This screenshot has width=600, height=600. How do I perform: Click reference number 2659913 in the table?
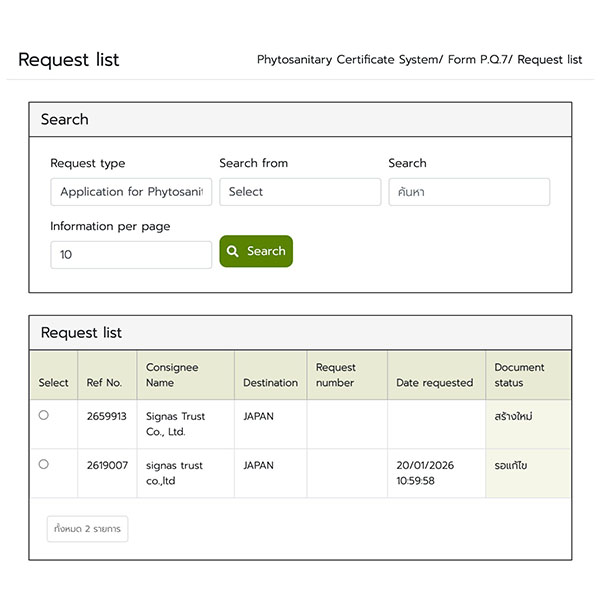pos(106,416)
